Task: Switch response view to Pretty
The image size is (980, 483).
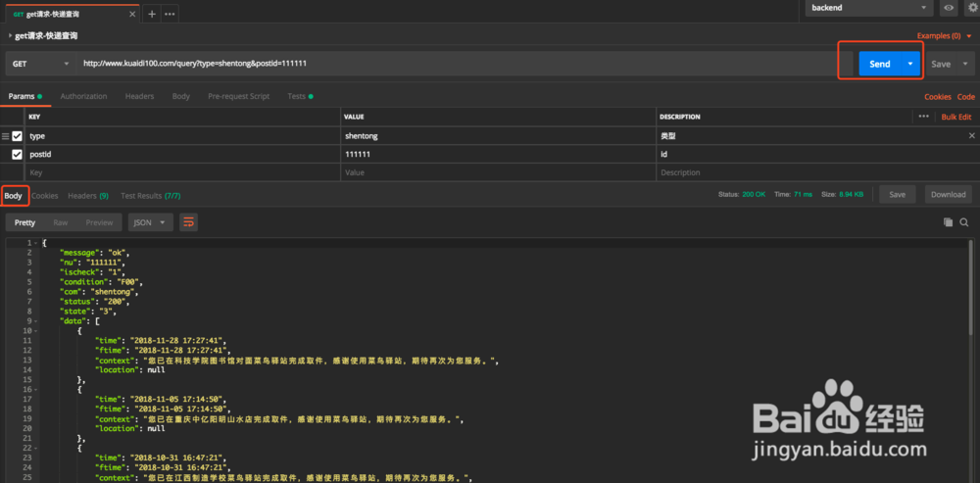Action: [25, 222]
